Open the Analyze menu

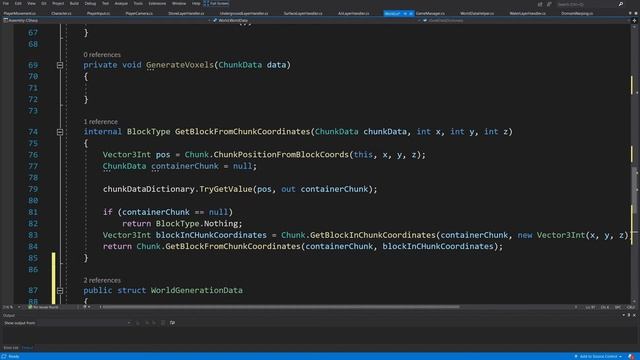(x=121, y=3)
